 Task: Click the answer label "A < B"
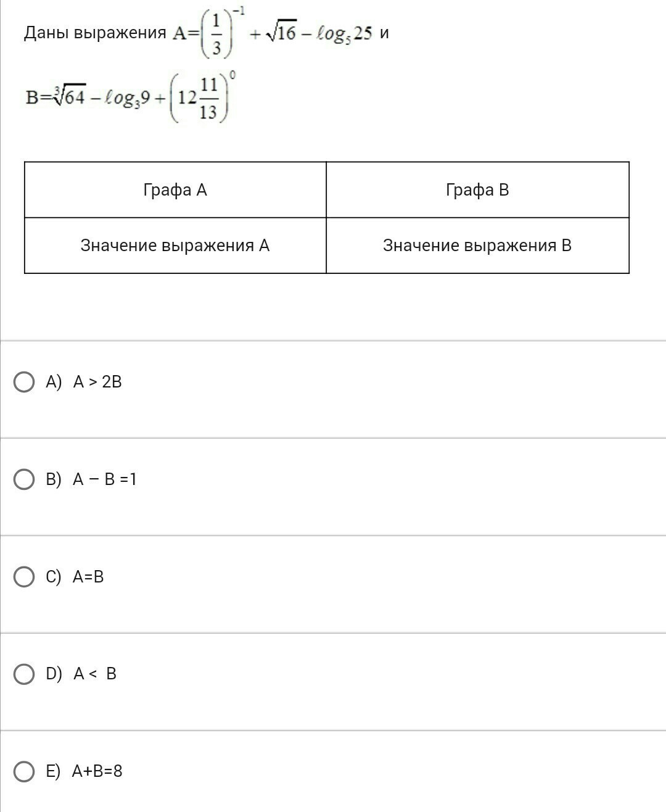tap(95, 674)
